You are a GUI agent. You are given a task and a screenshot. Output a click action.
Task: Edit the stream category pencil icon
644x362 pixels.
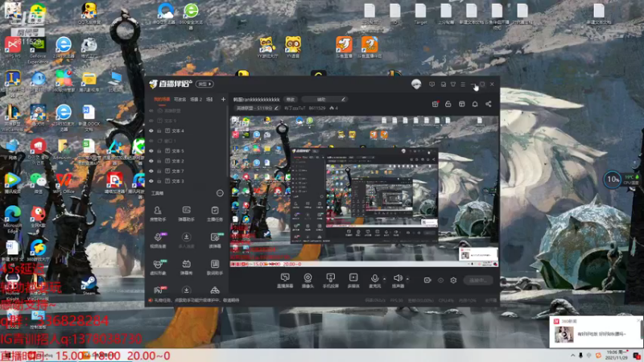coord(276,109)
